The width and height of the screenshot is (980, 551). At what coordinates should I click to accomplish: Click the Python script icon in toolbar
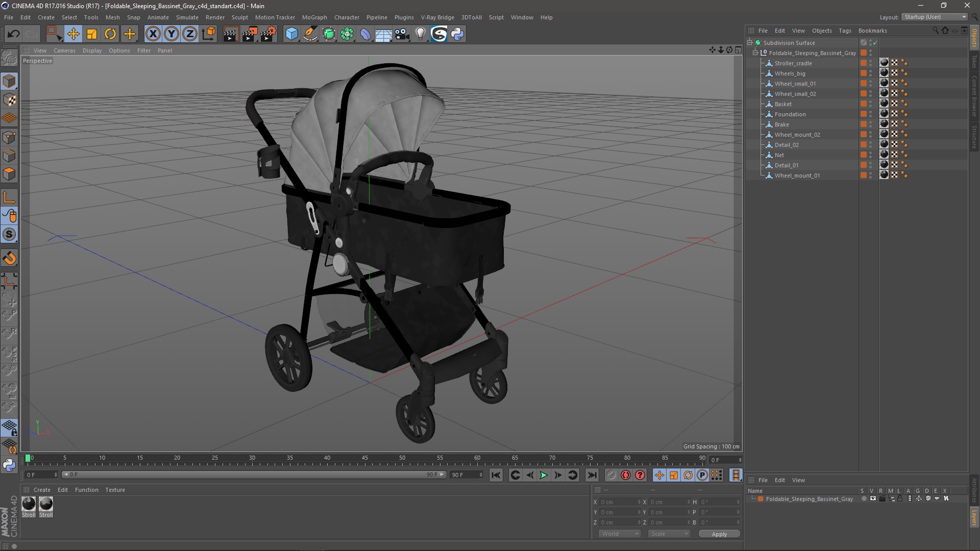tap(458, 34)
